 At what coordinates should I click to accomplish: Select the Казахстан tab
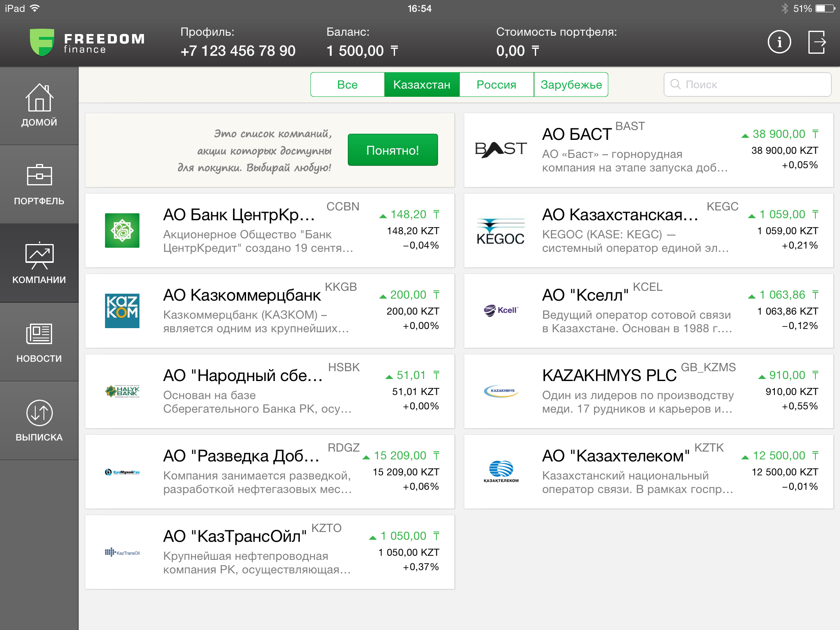[x=422, y=84]
